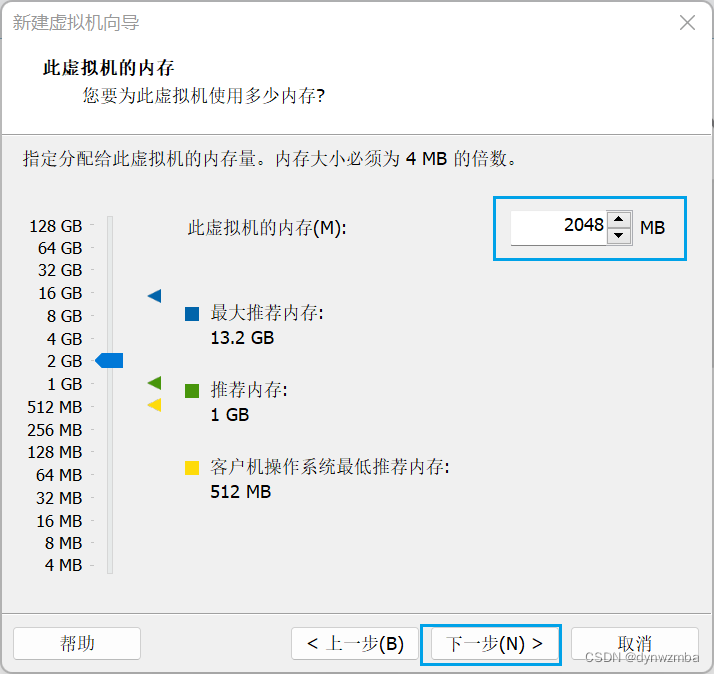Image resolution: width=714 pixels, height=674 pixels.
Task: Click the 新建虚拟机向导 window title
Action: (76, 22)
